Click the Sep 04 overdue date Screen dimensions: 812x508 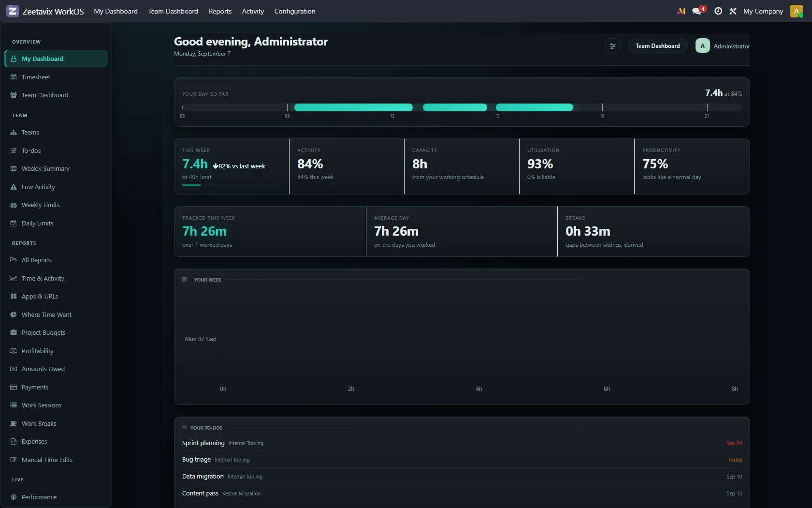coord(734,444)
